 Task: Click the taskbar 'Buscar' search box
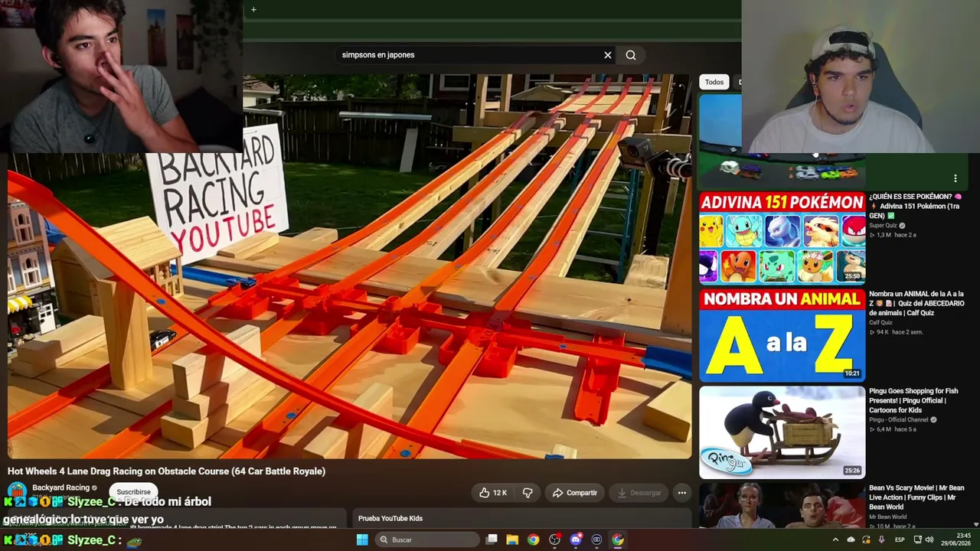[427, 540]
